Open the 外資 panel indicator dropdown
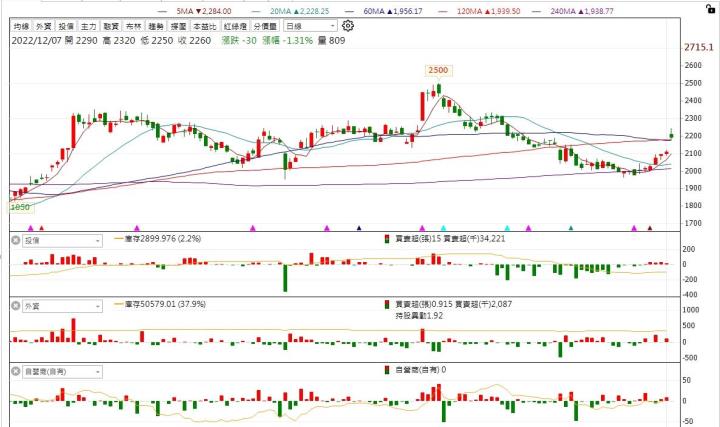Image resolution: width=720 pixels, height=427 pixels. tap(62, 306)
